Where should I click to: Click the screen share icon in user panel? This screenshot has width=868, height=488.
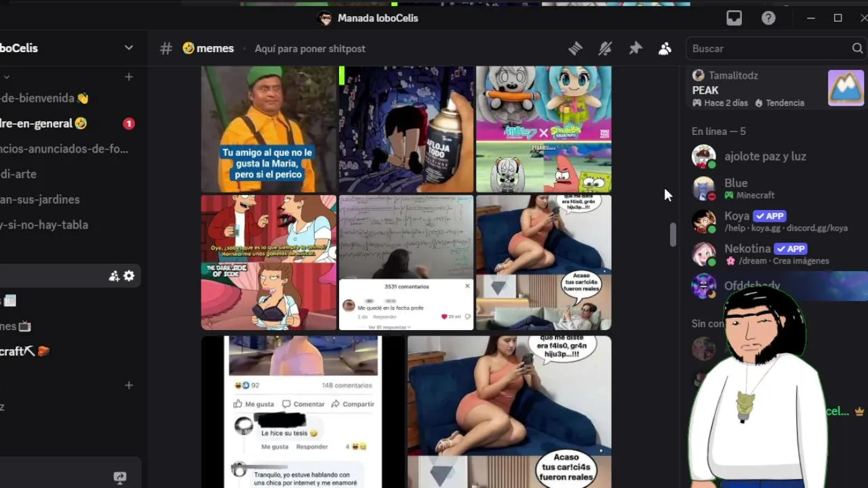coord(120,477)
